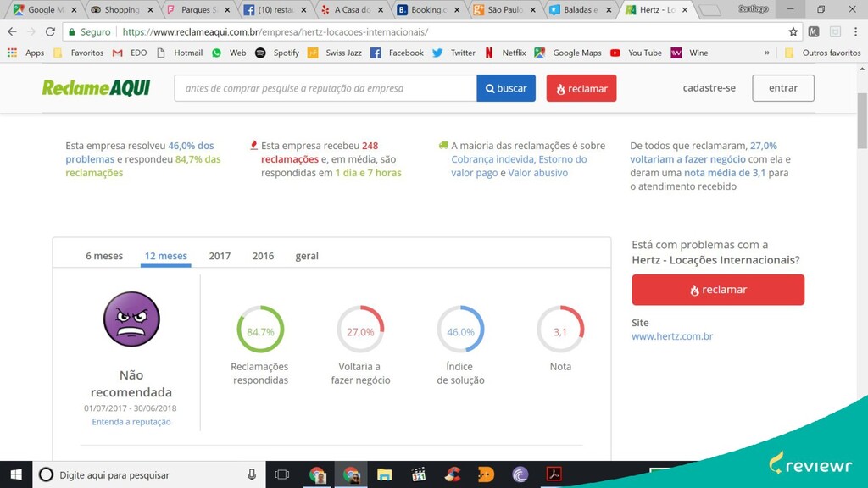The image size is (868, 488).
Task: Click the taskbar microphone icon
Action: [252, 474]
